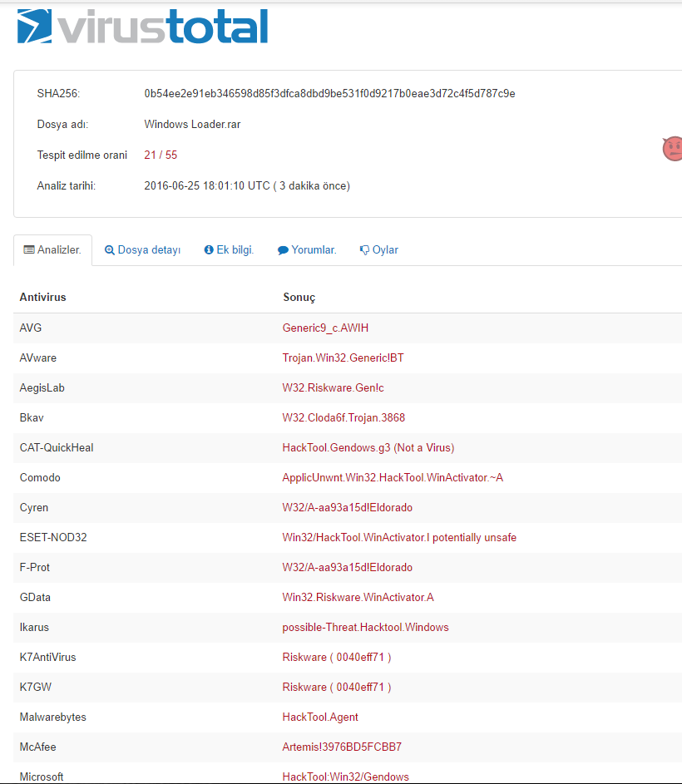Click Cyren's W32/A-aa93a15d!Eldorado result
682x784 pixels.
[348, 507]
